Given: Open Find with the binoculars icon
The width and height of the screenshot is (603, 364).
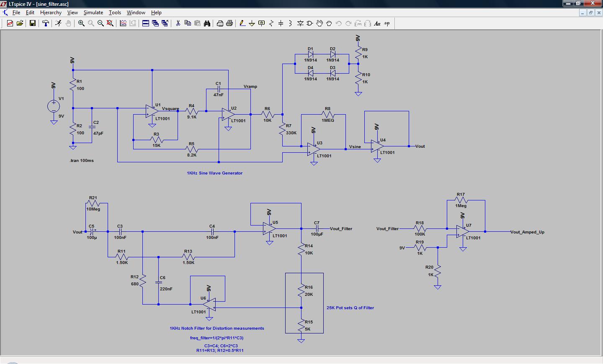Looking at the screenshot, I should pos(207,23).
